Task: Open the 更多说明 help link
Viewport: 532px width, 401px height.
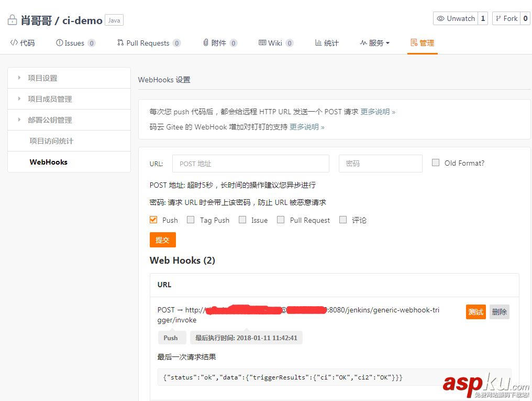Action: [375, 112]
